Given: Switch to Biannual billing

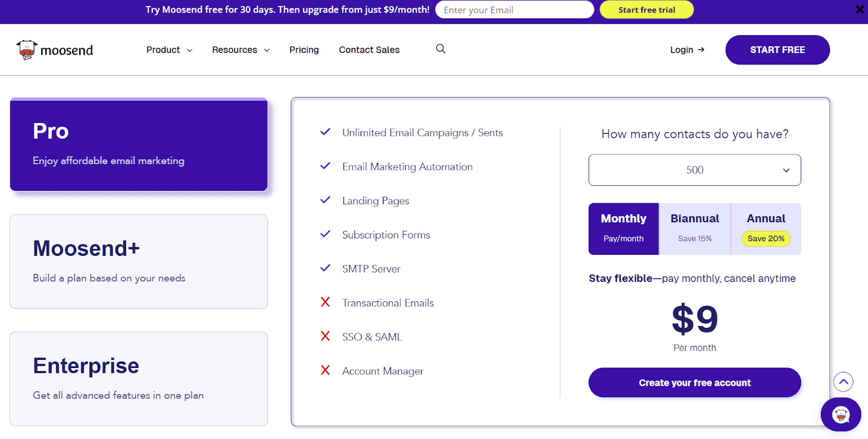Looking at the screenshot, I should pos(694,229).
